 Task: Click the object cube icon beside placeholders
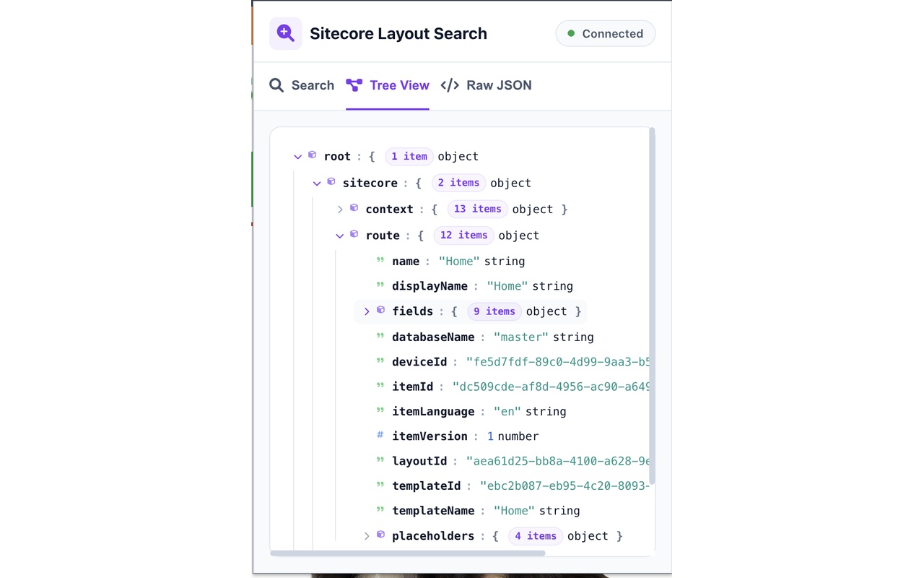(x=381, y=534)
